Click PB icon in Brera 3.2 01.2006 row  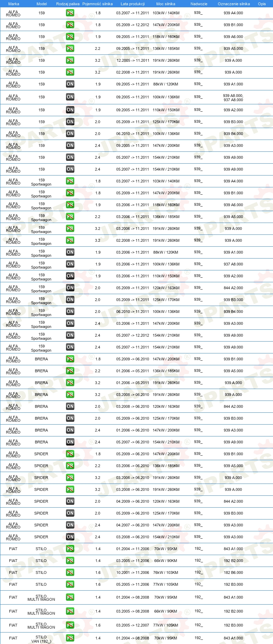(x=70, y=383)
